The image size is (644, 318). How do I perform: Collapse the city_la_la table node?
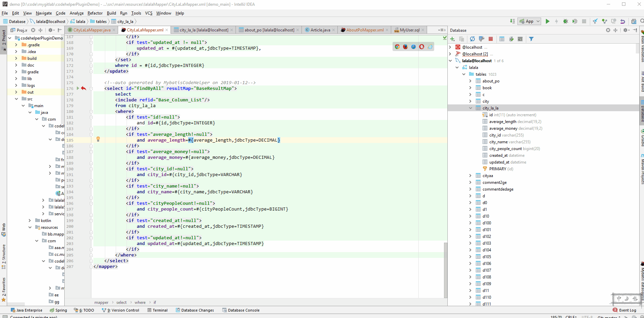(470, 108)
